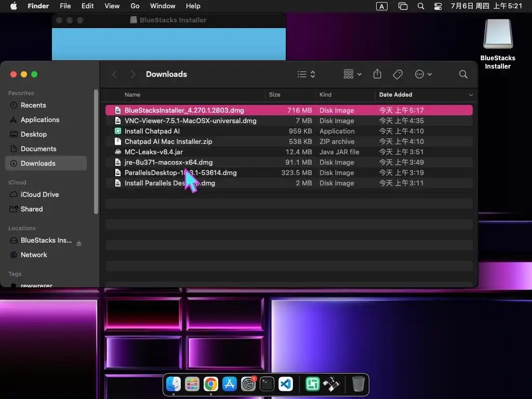Open System Settings in the Dock
This screenshot has height=399, width=532.
point(248,384)
